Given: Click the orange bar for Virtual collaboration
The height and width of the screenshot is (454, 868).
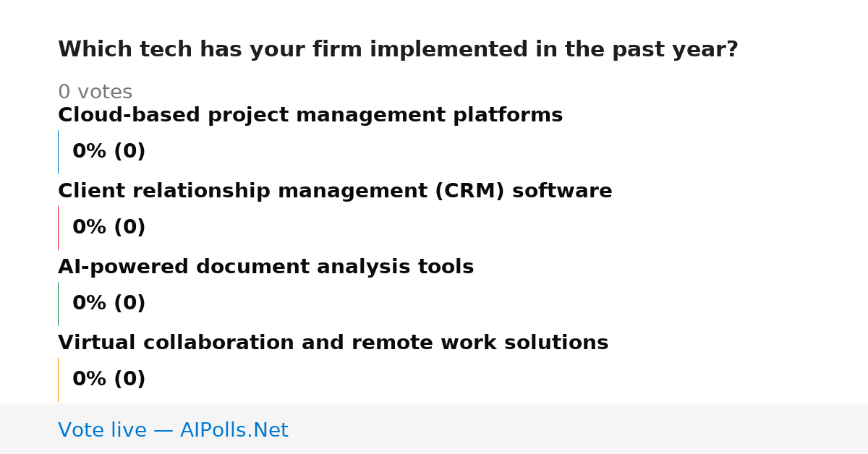Looking at the screenshot, I should coord(58,380).
